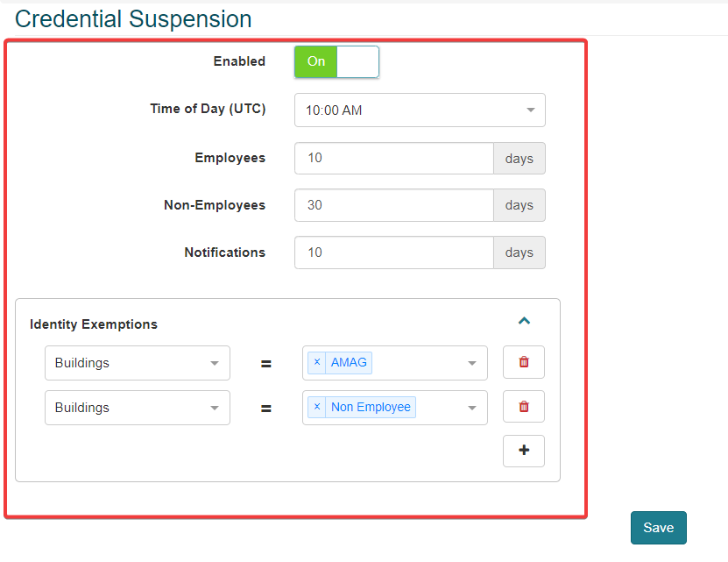Click the Credential Suspension heading
This screenshot has width=728, height=562.
click(133, 19)
